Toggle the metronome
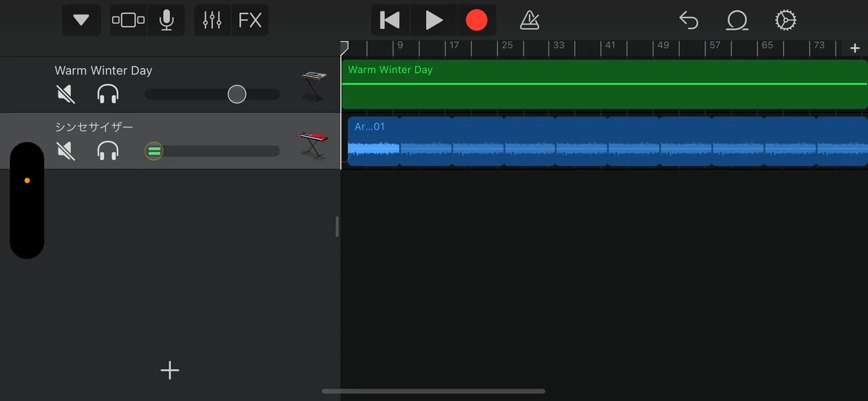This screenshot has height=401, width=868. tap(529, 20)
